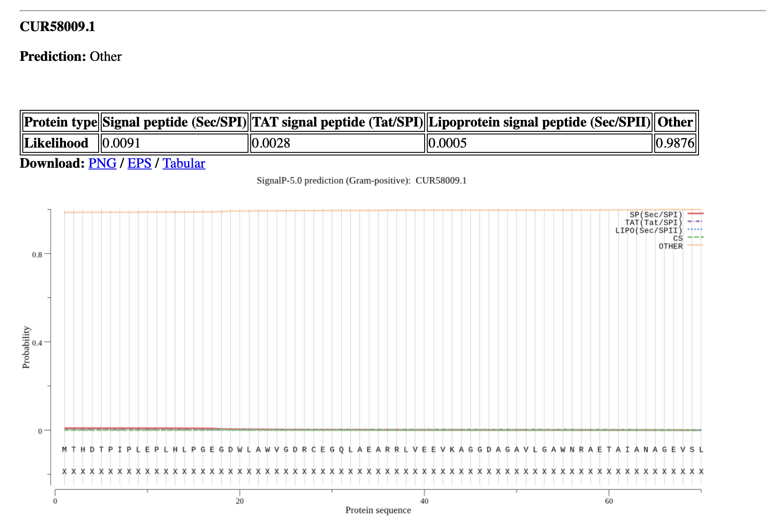Click the 'Other' table header cell
This screenshot has height=532, width=766.
(x=675, y=122)
